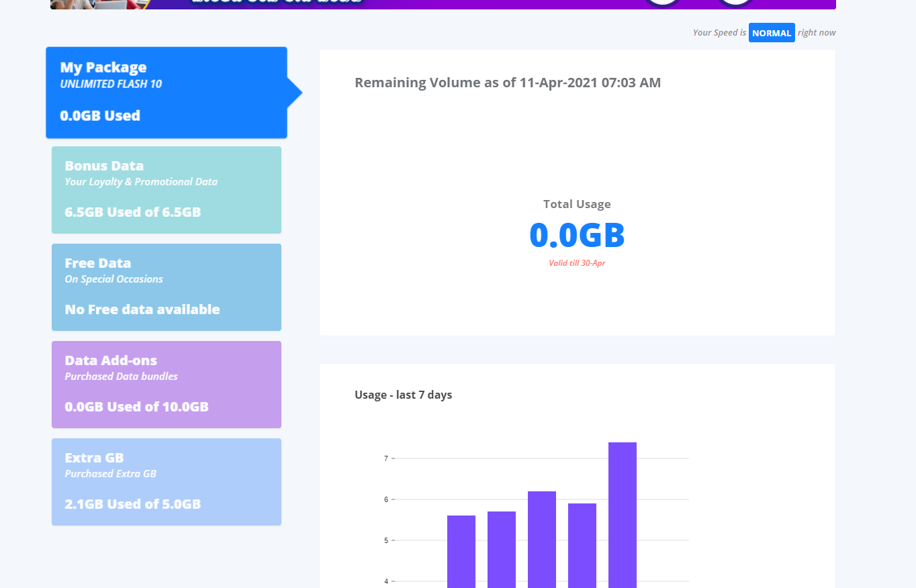916x588 pixels.
Task: Select the Bonus Data card
Action: [167, 190]
